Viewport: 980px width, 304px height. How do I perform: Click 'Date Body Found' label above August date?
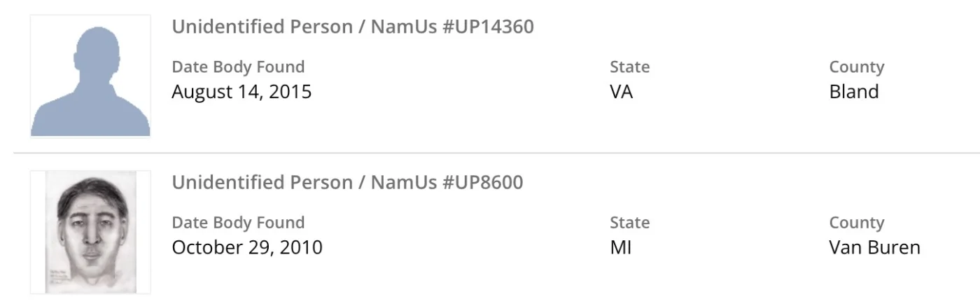point(238,67)
